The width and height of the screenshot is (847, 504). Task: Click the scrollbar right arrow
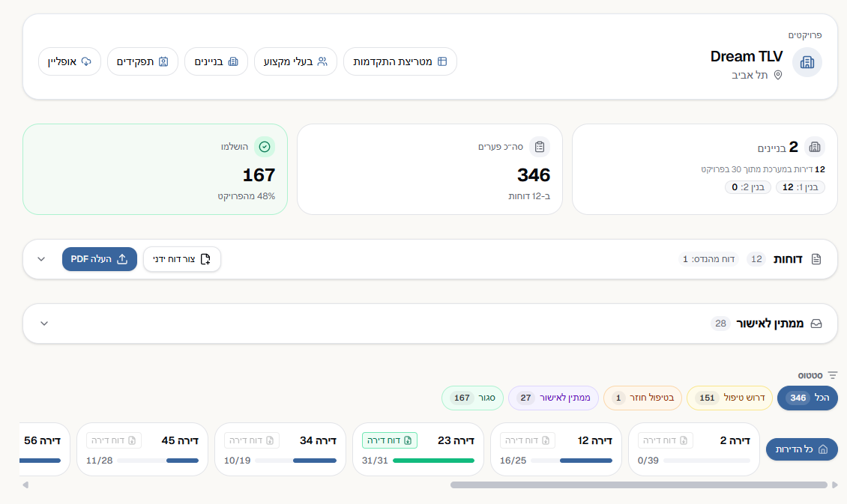click(834, 485)
